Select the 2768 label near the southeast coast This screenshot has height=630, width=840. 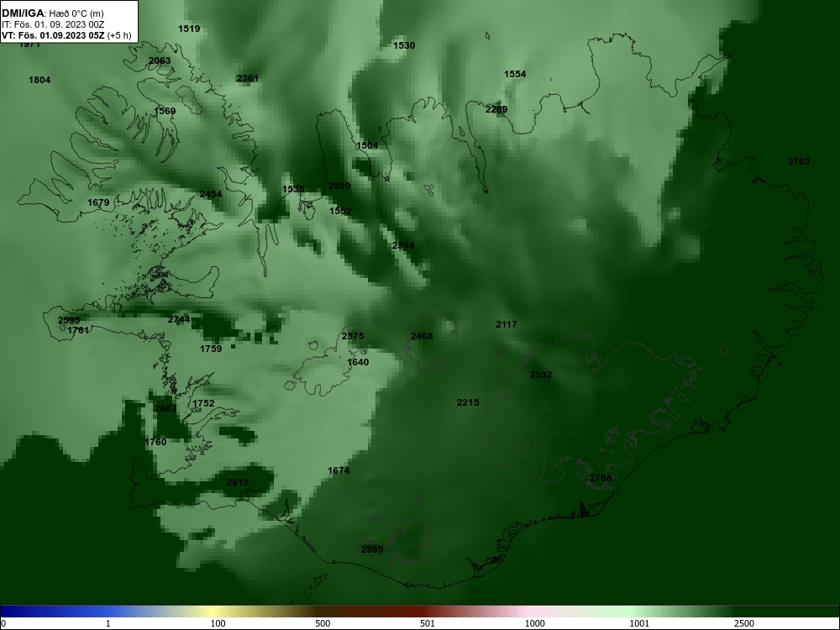[x=600, y=478]
